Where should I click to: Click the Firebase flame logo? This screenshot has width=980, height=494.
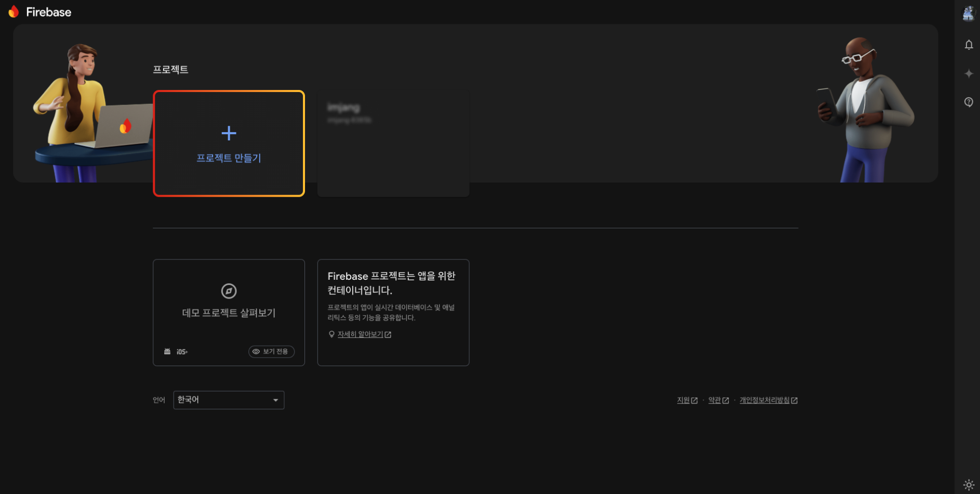(14, 11)
